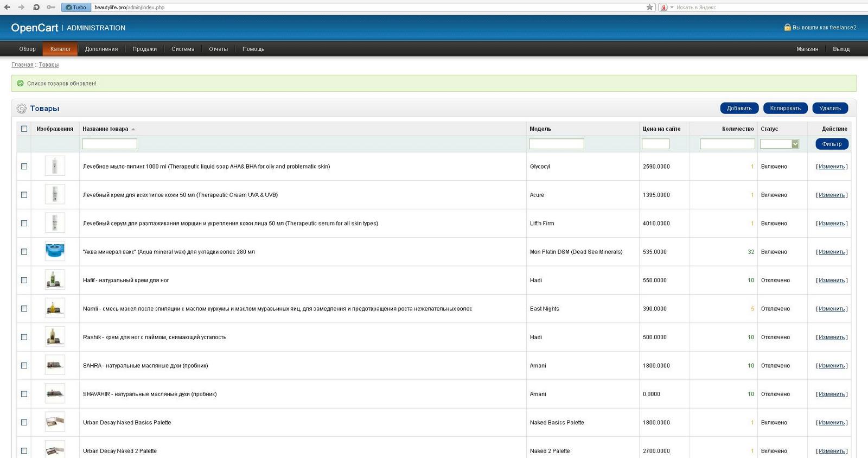Screen dimensions: 868x458
Task: Check the Lift'n Firm row checkbox
Action: (x=24, y=223)
